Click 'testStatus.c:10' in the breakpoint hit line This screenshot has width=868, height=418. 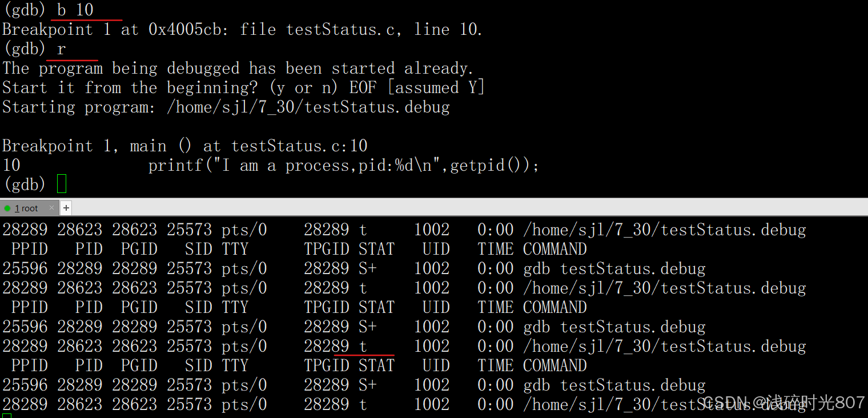point(299,146)
